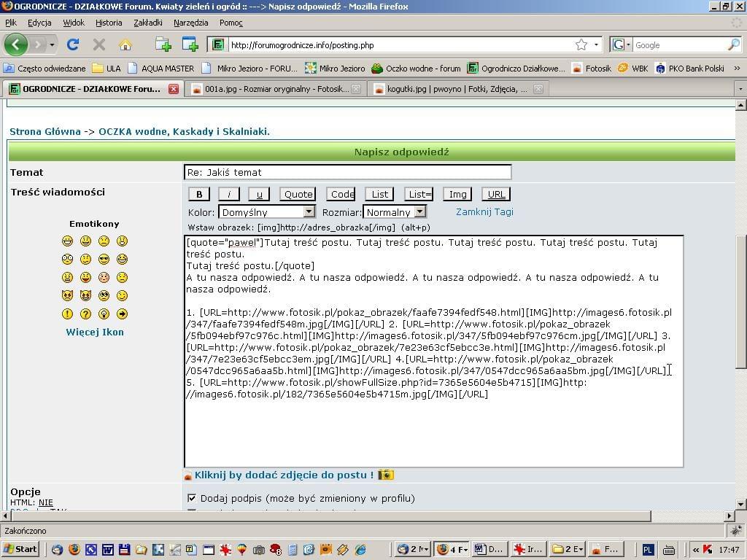This screenshot has width=747, height=560.
Task: Open the Pomoc menu
Action: tap(231, 23)
